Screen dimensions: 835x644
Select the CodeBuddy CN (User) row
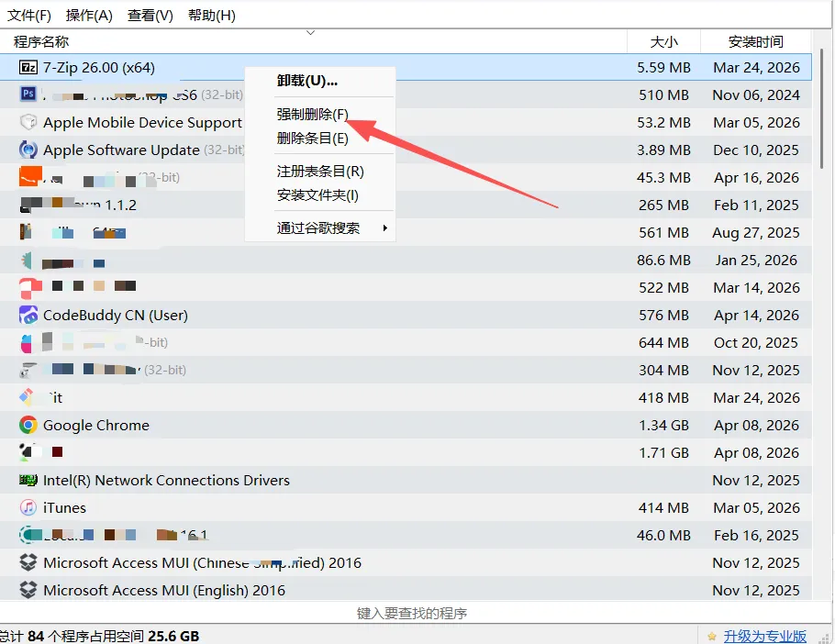(406, 315)
